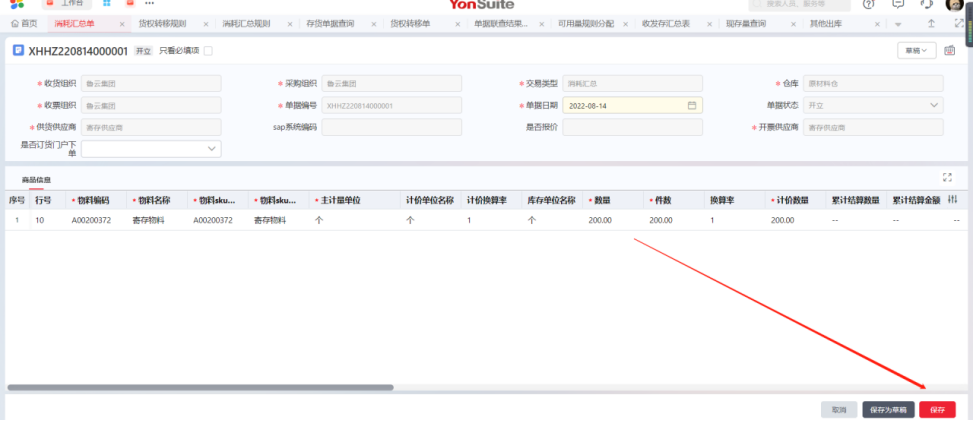
Task: Close the 消耗汇总单 tab
Action: tap(122, 23)
